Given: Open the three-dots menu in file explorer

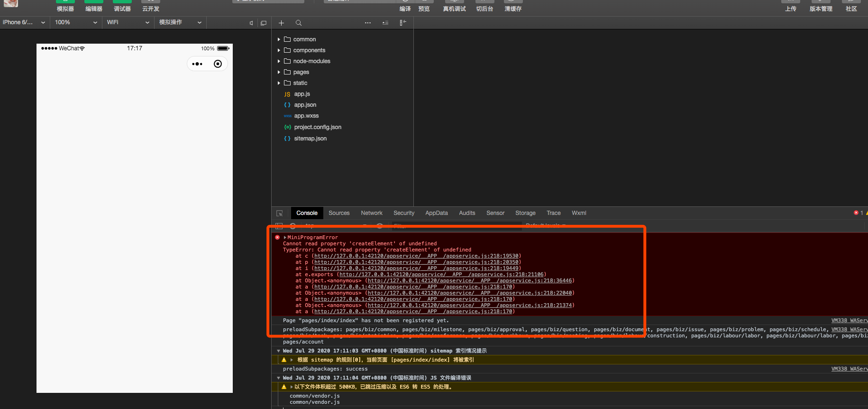Looking at the screenshot, I should [x=368, y=23].
